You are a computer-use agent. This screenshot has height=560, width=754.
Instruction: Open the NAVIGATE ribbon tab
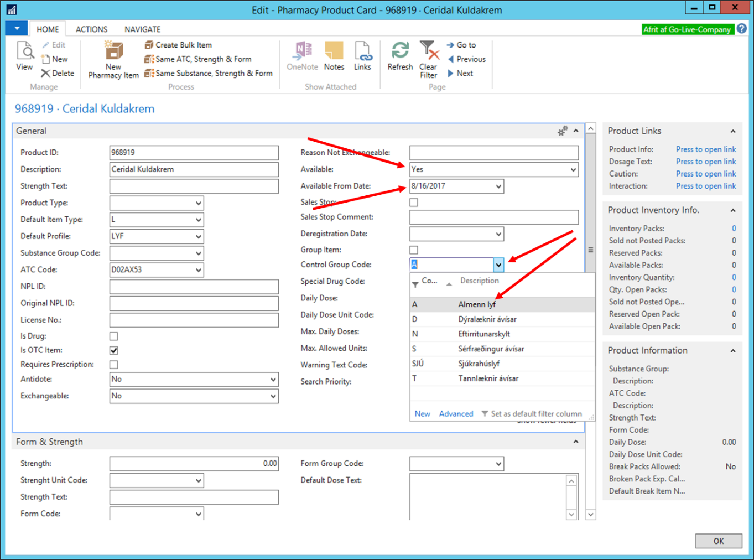[142, 29]
